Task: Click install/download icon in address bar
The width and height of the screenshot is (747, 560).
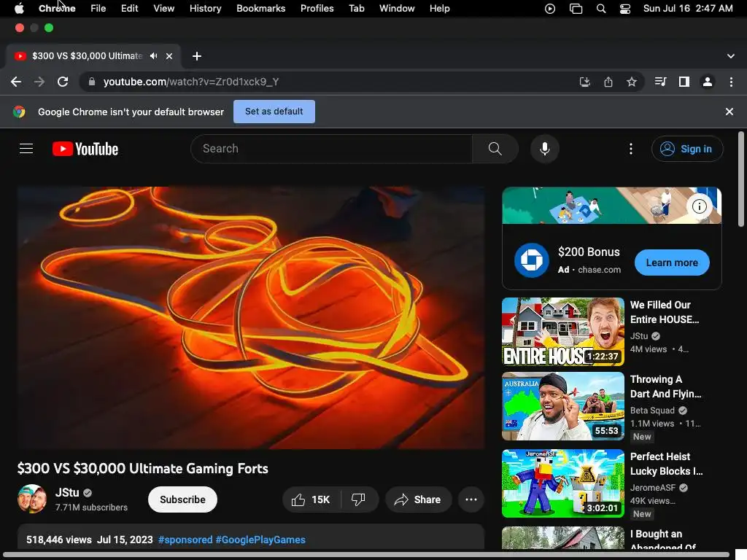Action: coord(585,82)
